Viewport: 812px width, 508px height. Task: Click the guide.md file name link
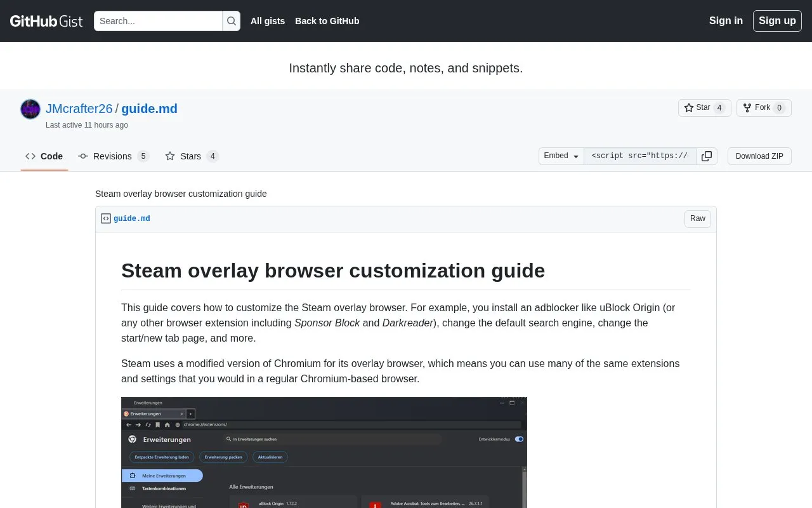132,219
